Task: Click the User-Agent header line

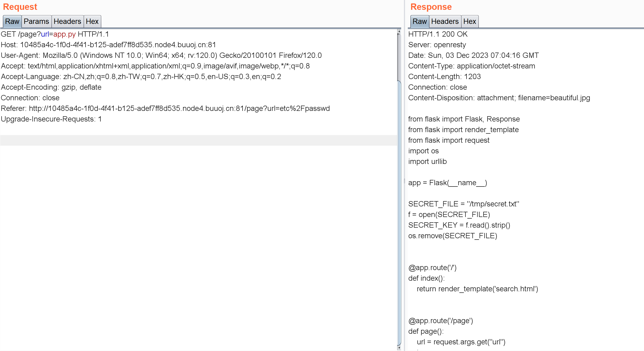Action: [x=161, y=55]
